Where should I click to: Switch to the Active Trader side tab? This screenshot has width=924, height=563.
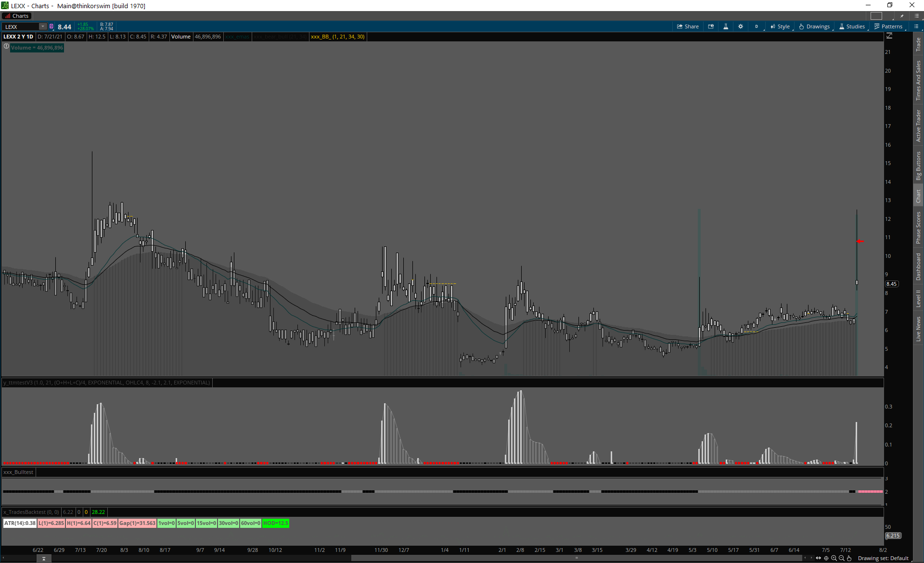point(918,126)
